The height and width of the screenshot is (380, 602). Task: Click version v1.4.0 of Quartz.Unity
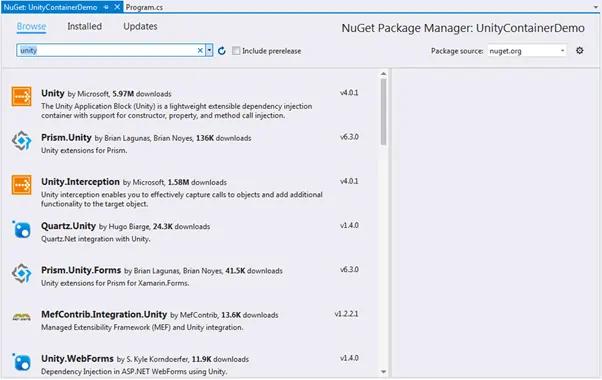tap(349, 225)
